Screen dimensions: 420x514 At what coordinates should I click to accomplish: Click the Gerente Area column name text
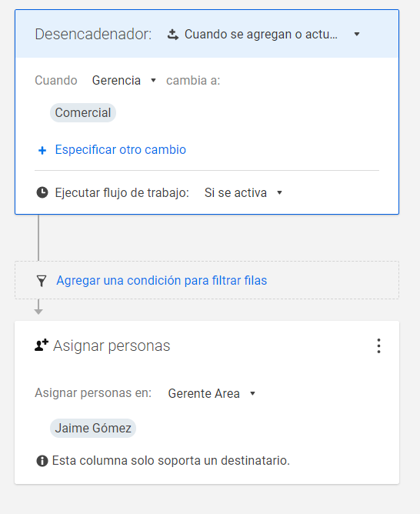(x=204, y=393)
